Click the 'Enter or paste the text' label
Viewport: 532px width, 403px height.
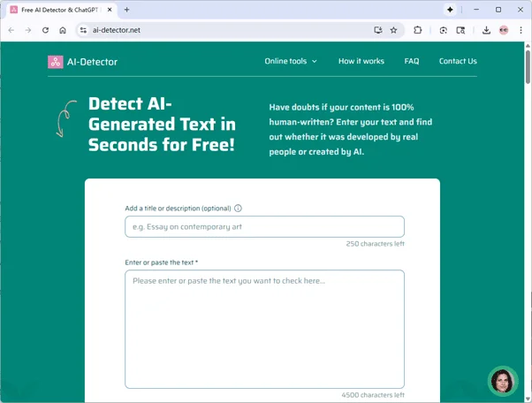click(161, 262)
